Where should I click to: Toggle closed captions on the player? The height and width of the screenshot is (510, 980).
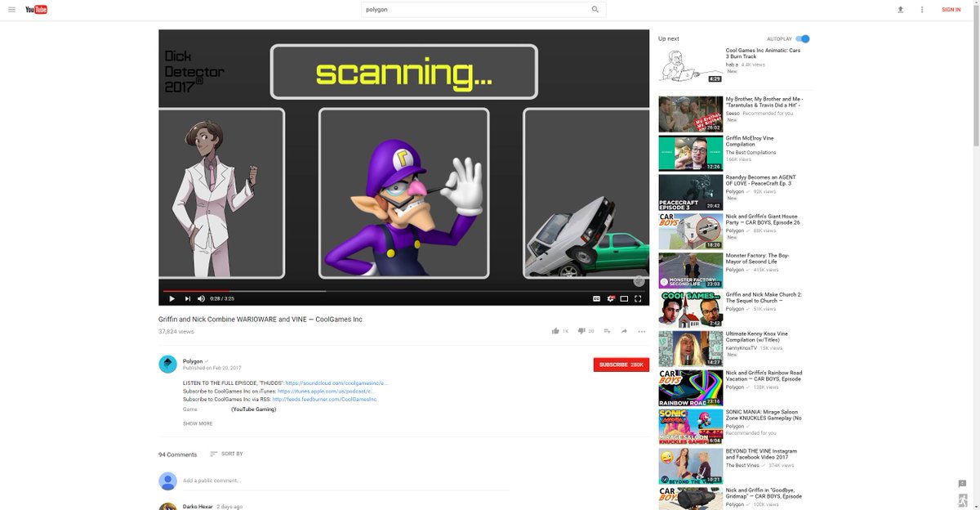pyautogui.click(x=596, y=299)
